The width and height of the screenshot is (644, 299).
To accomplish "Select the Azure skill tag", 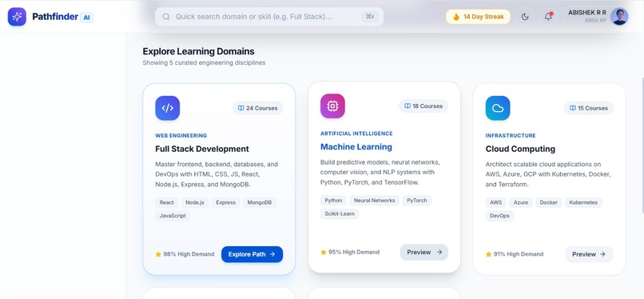I will (x=521, y=202).
